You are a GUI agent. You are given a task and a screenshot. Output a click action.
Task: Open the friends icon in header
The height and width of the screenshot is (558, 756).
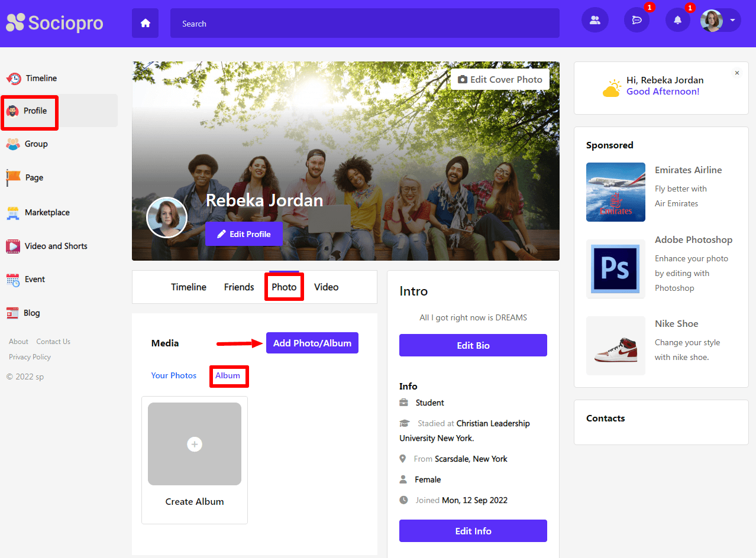coord(595,20)
